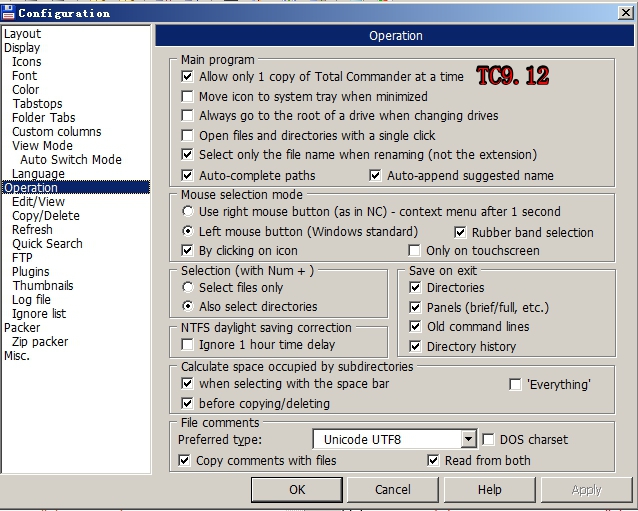Open Quick Search settings

point(47,243)
